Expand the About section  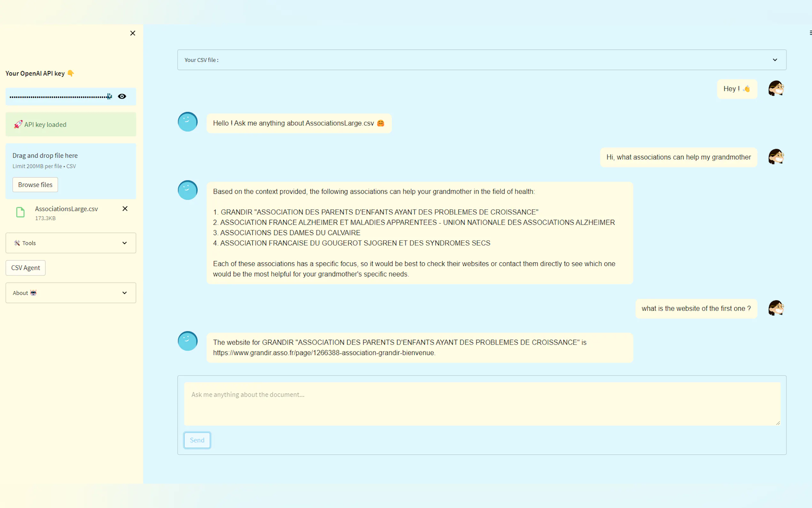click(71, 293)
